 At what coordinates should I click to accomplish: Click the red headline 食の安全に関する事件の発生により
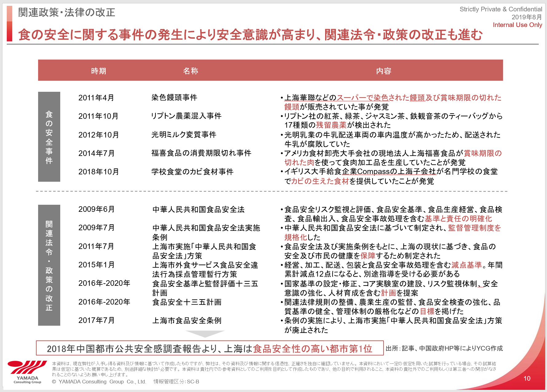point(117,35)
